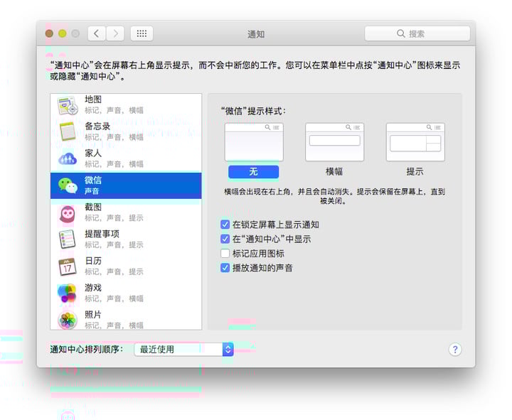
Task: Click the 备忘录 notes app icon
Action: point(68,131)
